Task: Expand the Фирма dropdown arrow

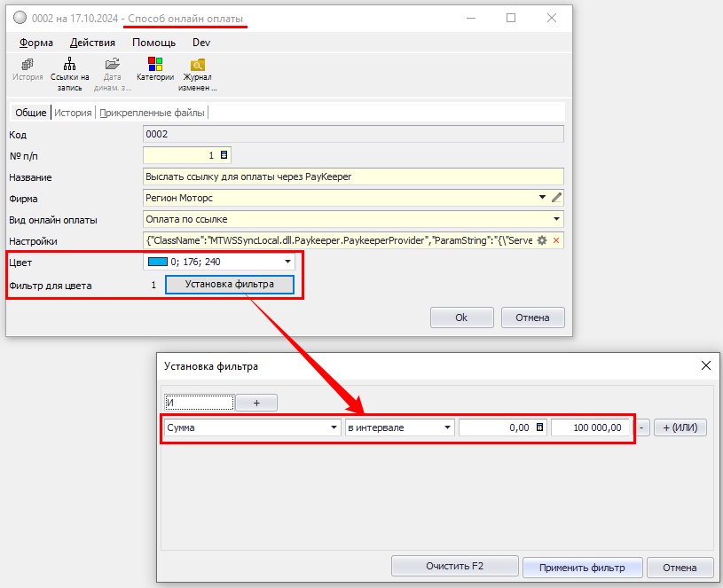Action: pos(542,198)
